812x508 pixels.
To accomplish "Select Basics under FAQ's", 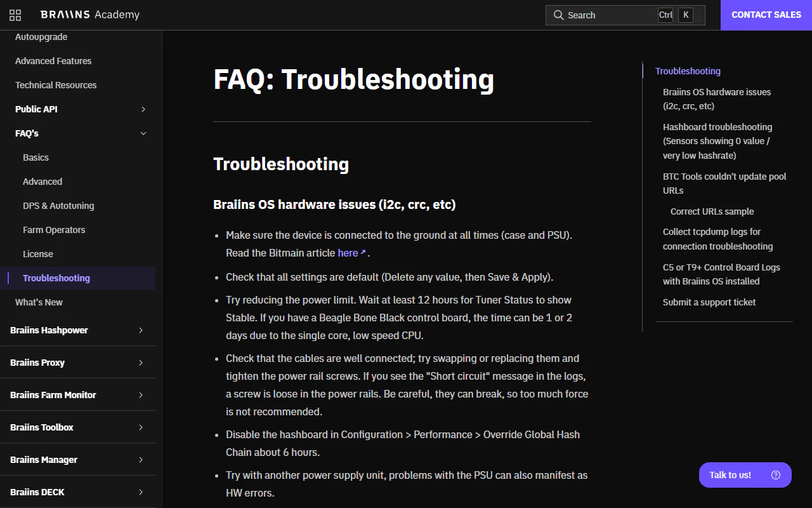I will [x=36, y=157].
